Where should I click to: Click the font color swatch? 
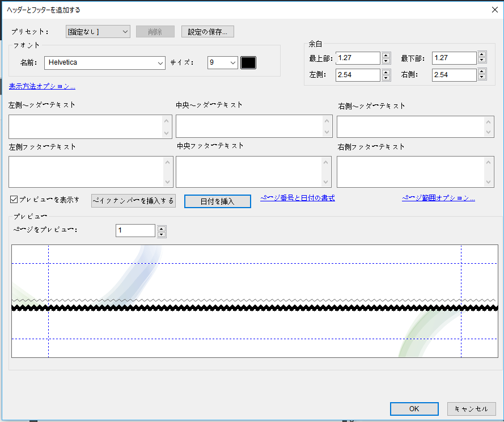click(248, 62)
